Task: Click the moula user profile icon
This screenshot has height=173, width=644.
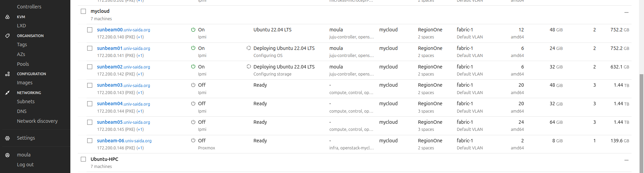Action: coord(7,155)
